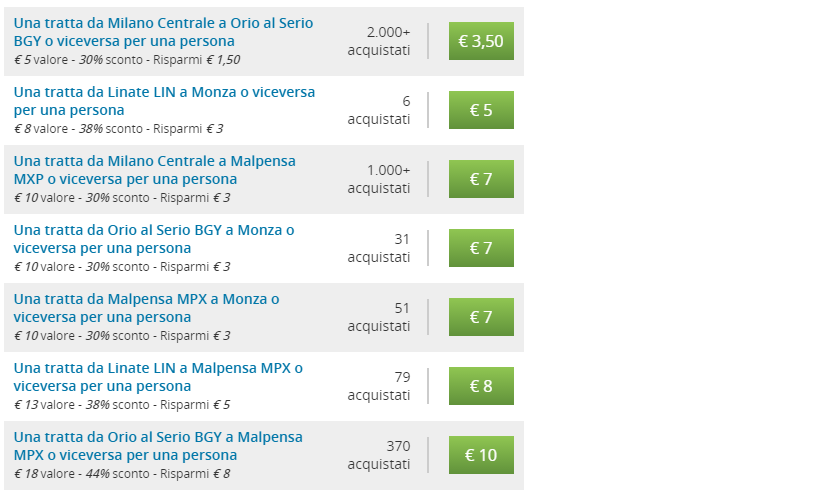Open the Linate LIN to Malpensa MPX deal
The height and width of the screenshot is (497, 819).
[158, 376]
